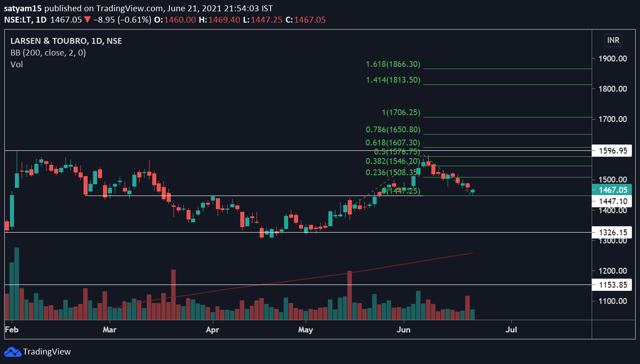This screenshot has width=640, height=364.
Task: Click the Apr date axis label
Action: pos(212,330)
